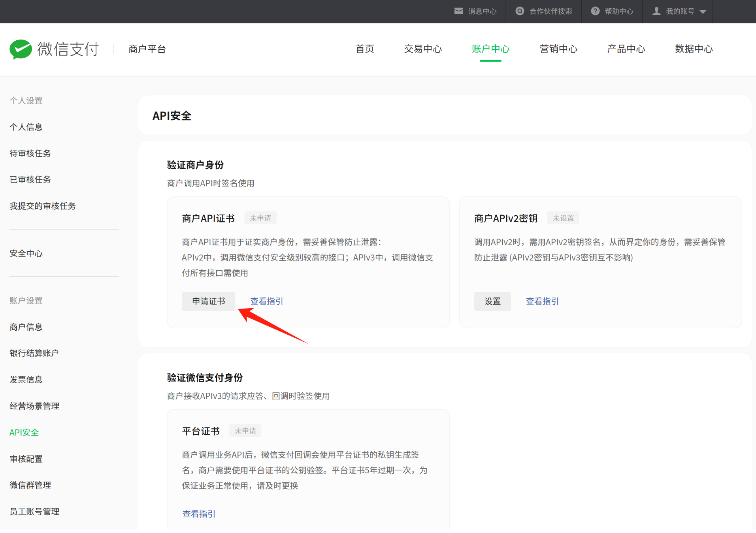Click the 验证微信支付身份 section heading
Screen dimensions: 756x533
point(205,377)
